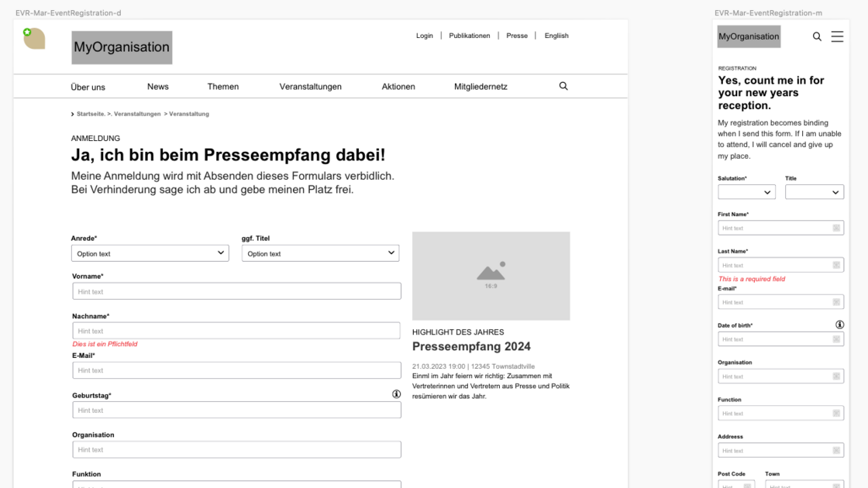868x488 pixels.
Task: Click the desktop Organisation input field
Action: coord(236,449)
